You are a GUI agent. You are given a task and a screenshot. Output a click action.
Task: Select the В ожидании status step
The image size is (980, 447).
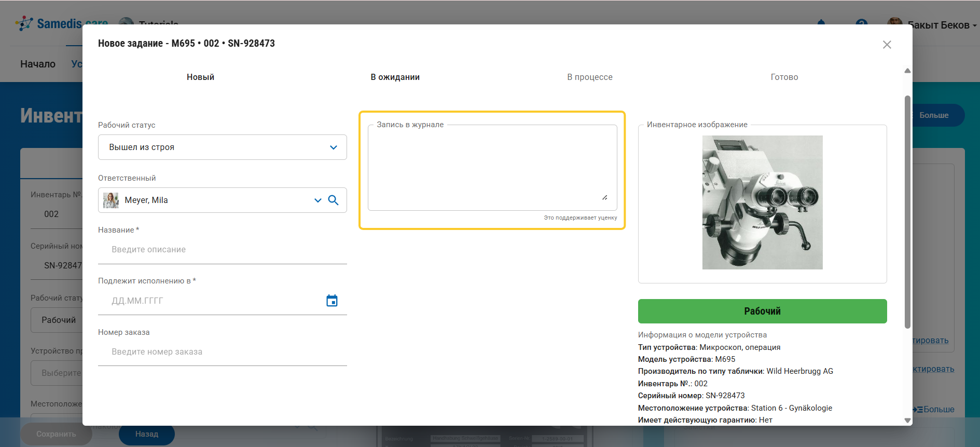coord(395,77)
